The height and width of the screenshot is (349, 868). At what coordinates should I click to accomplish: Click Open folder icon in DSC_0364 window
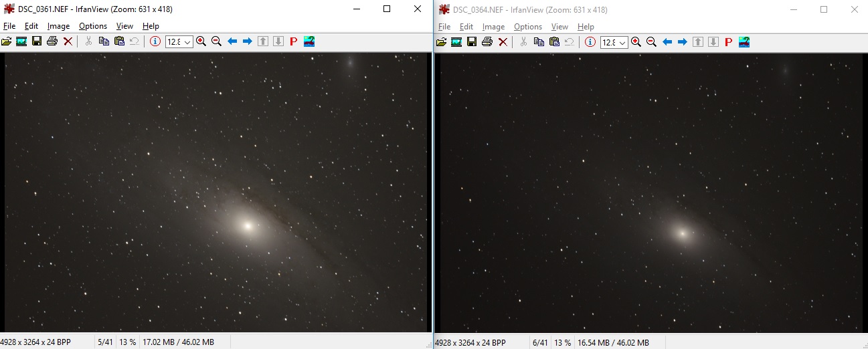442,41
